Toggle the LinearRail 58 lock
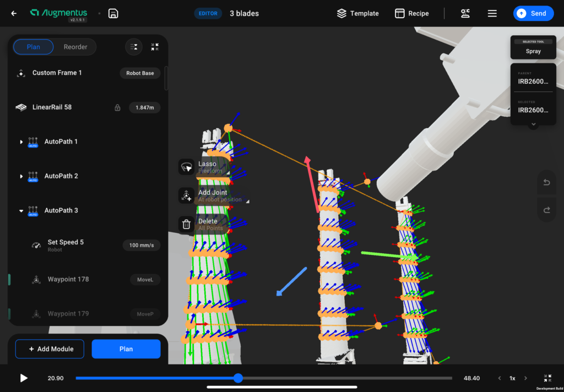564x392 pixels. (117, 108)
